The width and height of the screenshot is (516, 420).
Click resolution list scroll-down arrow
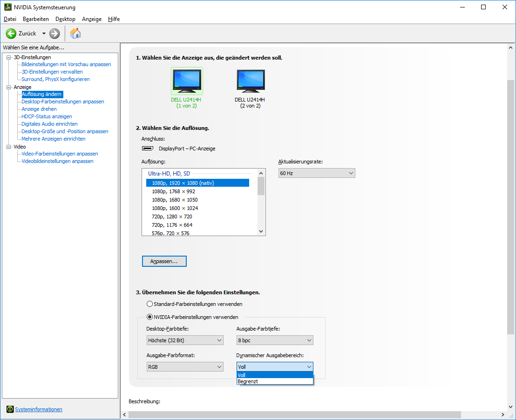(x=261, y=231)
